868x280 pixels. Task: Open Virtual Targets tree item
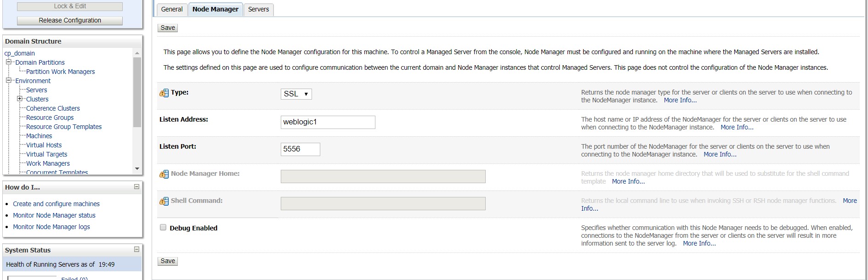pos(47,154)
